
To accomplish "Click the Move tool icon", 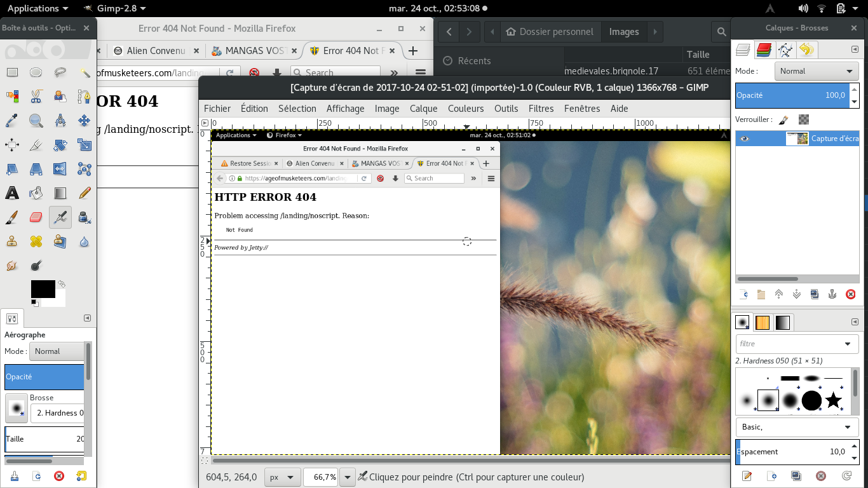I will (x=85, y=121).
